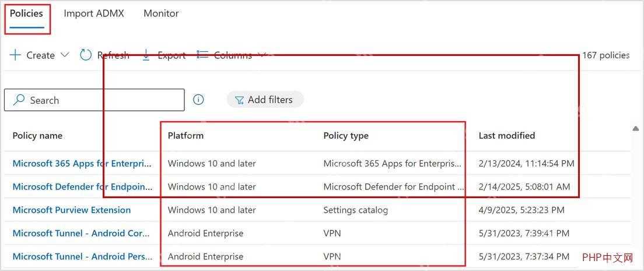Image resolution: width=644 pixels, height=271 pixels.
Task: Sort by the Policy type column header
Action: point(346,135)
